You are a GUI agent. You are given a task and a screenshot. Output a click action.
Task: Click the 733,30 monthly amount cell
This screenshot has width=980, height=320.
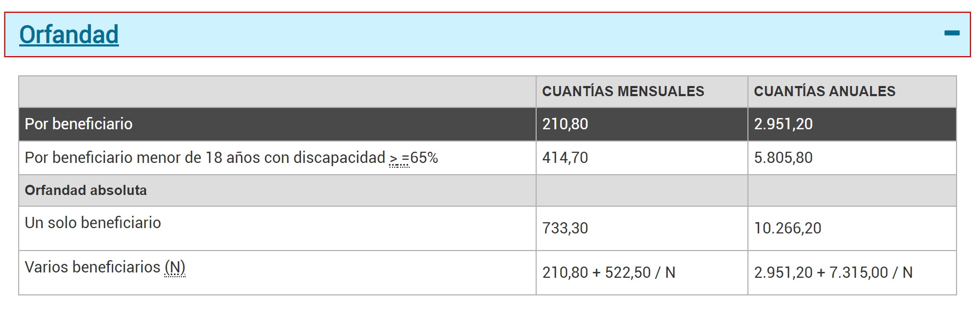point(642,228)
